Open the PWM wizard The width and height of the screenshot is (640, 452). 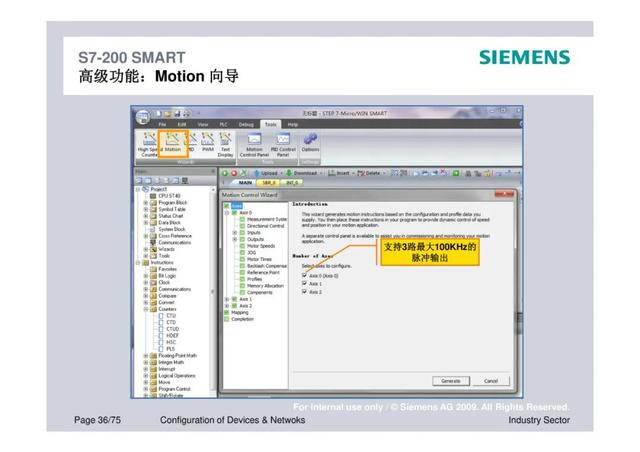[x=208, y=143]
